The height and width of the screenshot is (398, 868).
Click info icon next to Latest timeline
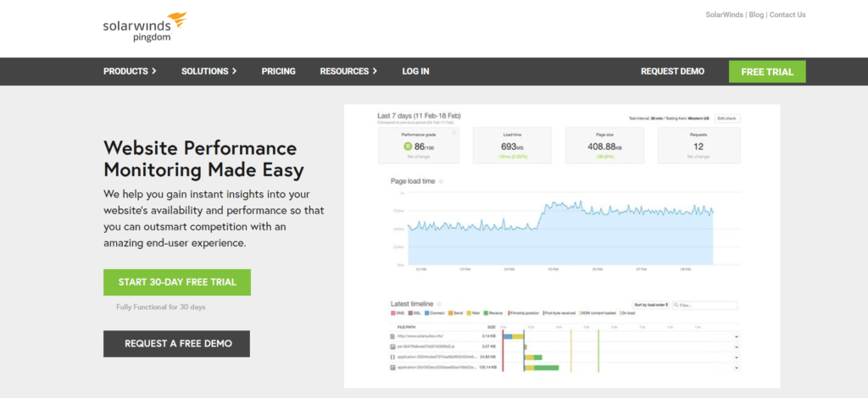click(x=440, y=304)
